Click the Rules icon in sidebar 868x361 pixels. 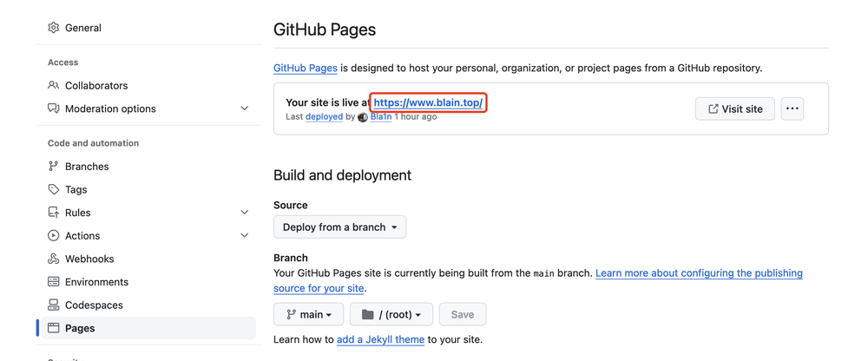53,213
